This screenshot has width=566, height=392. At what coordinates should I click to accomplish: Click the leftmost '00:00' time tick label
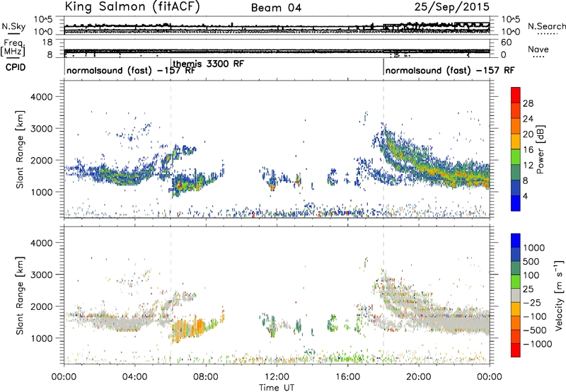(x=64, y=377)
